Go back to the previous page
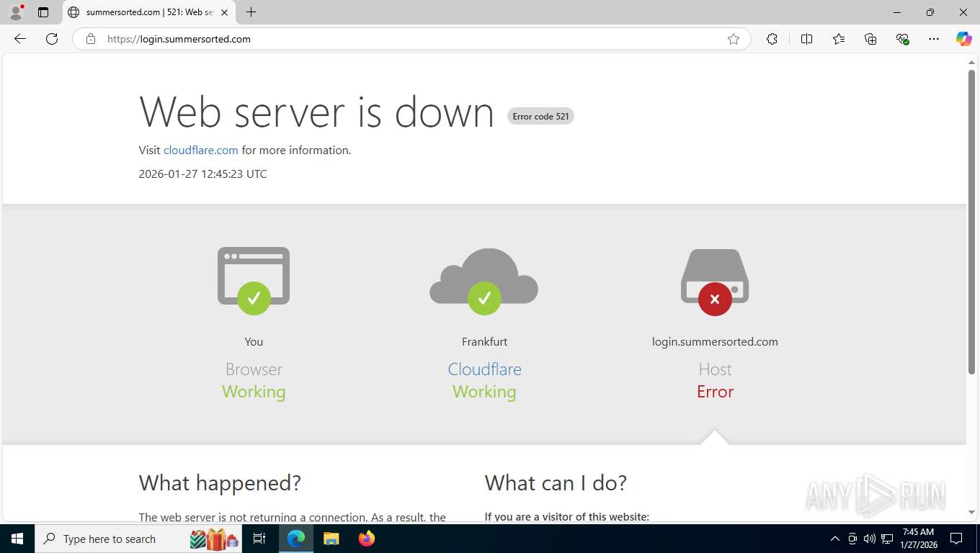Screen dimensions: 980x553 coord(20,39)
